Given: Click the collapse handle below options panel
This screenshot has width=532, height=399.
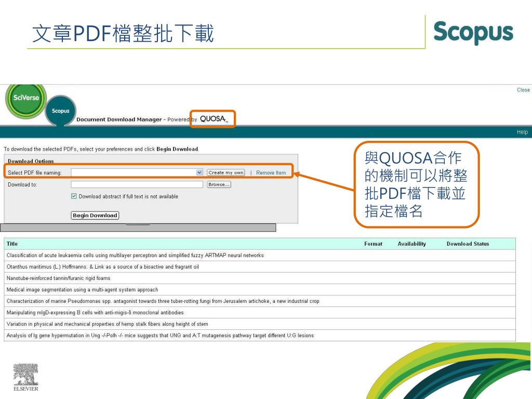Looking at the screenshot, I should pyautogui.click(x=138, y=224).
